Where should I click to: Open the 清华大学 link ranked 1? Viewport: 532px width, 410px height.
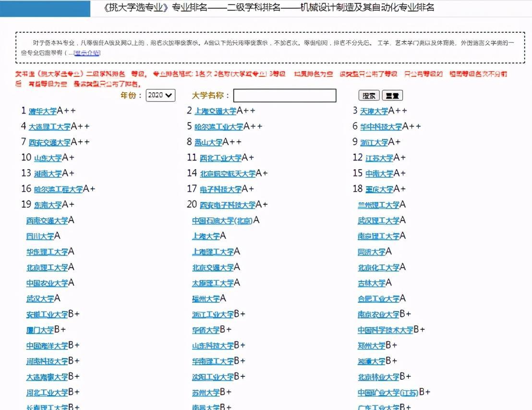coord(43,111)
